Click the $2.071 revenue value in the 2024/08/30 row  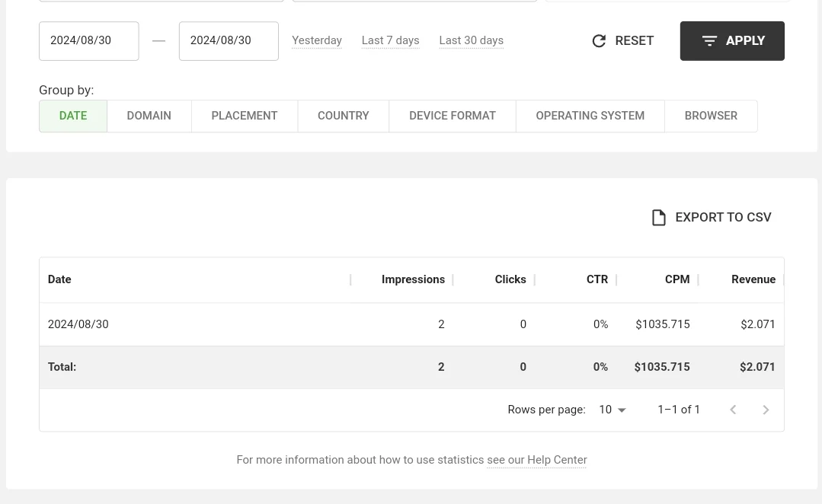757,324
